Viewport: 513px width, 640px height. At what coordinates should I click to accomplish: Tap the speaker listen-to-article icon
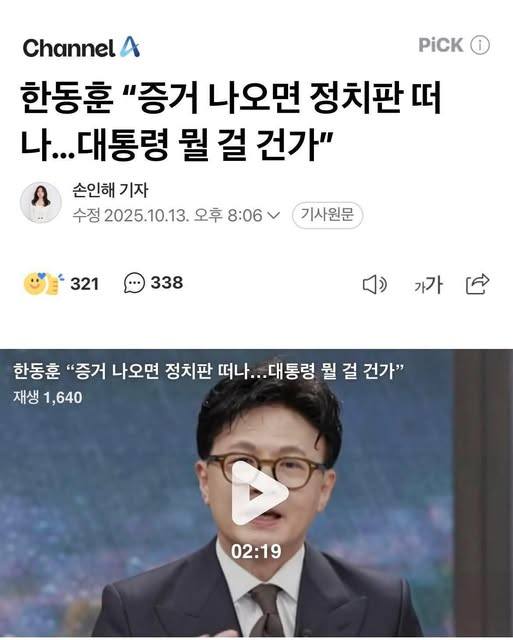pyautogui.click(x=375, y=284)
